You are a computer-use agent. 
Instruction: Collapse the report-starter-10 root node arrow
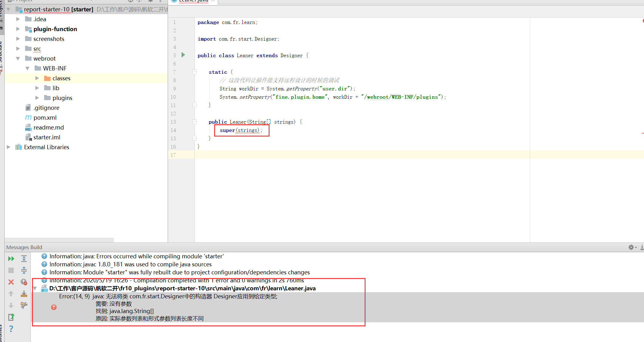pyautogui.click(x=9, y=9)
